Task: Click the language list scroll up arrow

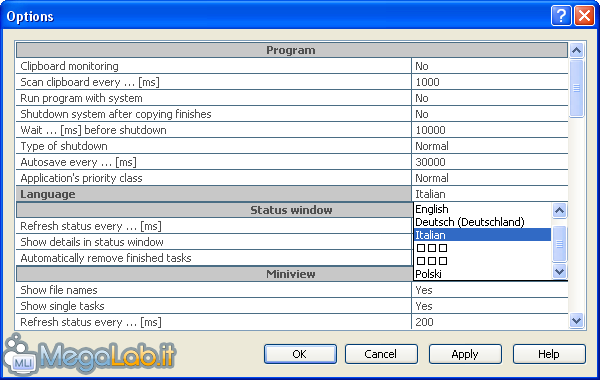Action: click(x=559, y=210)
